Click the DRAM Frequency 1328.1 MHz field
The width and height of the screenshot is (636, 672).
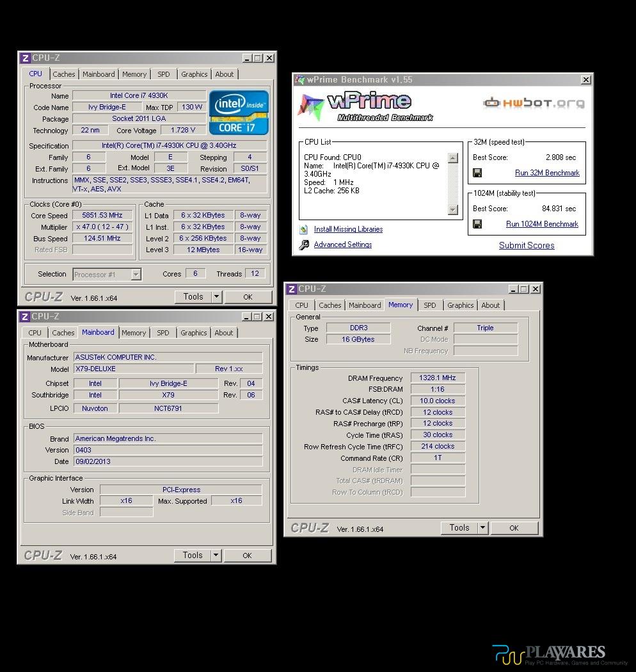coord(438,378)
